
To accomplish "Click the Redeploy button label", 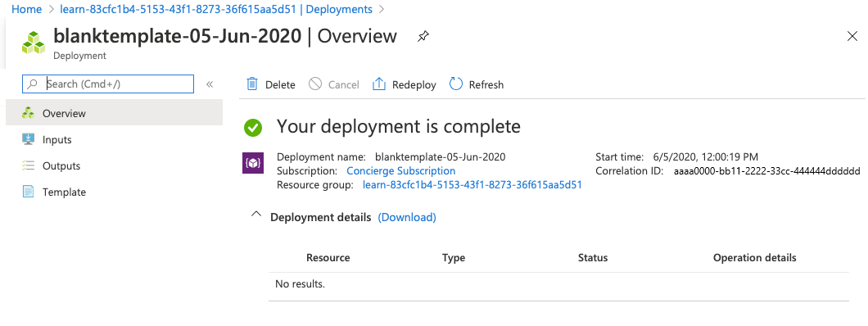I will pos(414,84).
